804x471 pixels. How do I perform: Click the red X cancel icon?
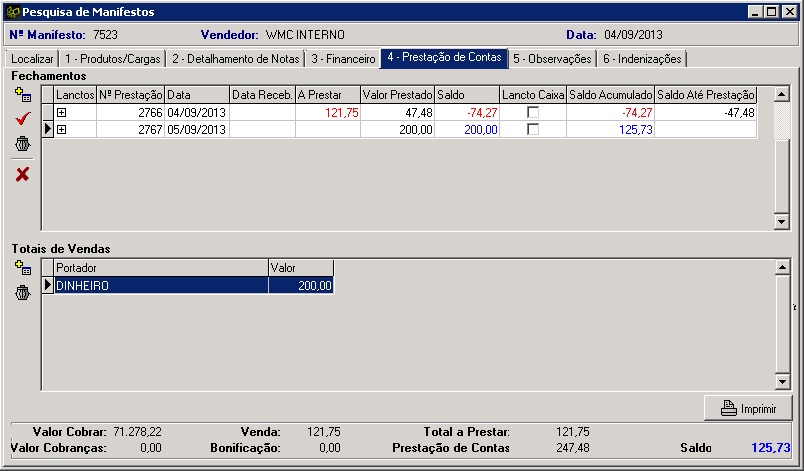tap(22, 174)
